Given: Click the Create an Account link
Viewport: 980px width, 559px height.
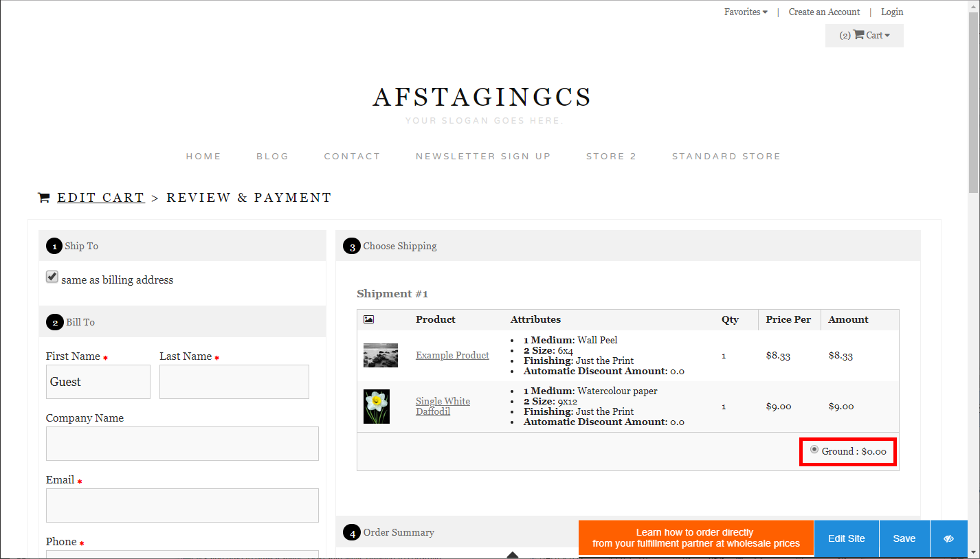Looking at the screenshot, I should click(824, 12).
